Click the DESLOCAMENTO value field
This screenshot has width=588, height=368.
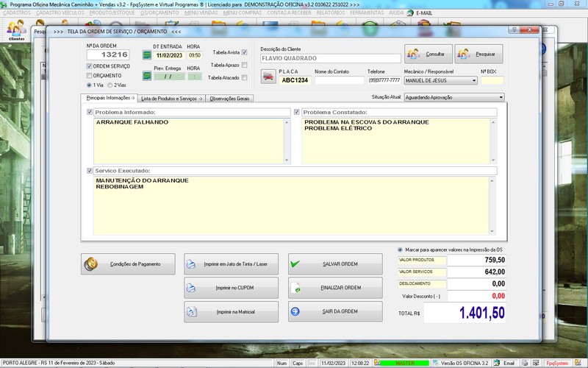[476, 283]
